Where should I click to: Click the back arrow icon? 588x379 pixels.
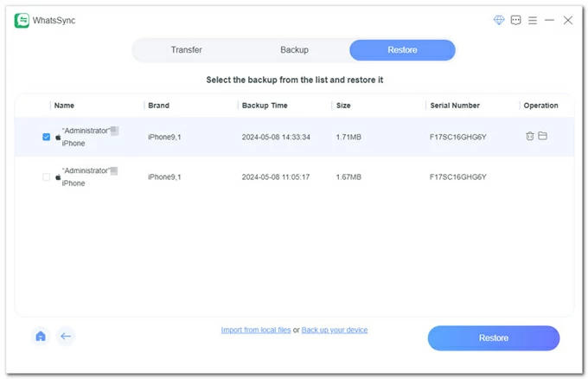pos(66,337)
